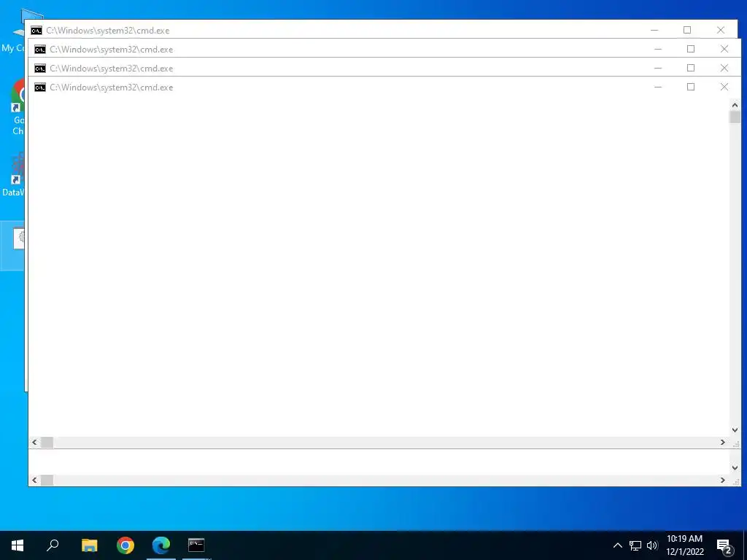Open system menu icon of rearmost cmd window
Image resolution: width=747 pixels, height=560 pixels.
point(36,31)
